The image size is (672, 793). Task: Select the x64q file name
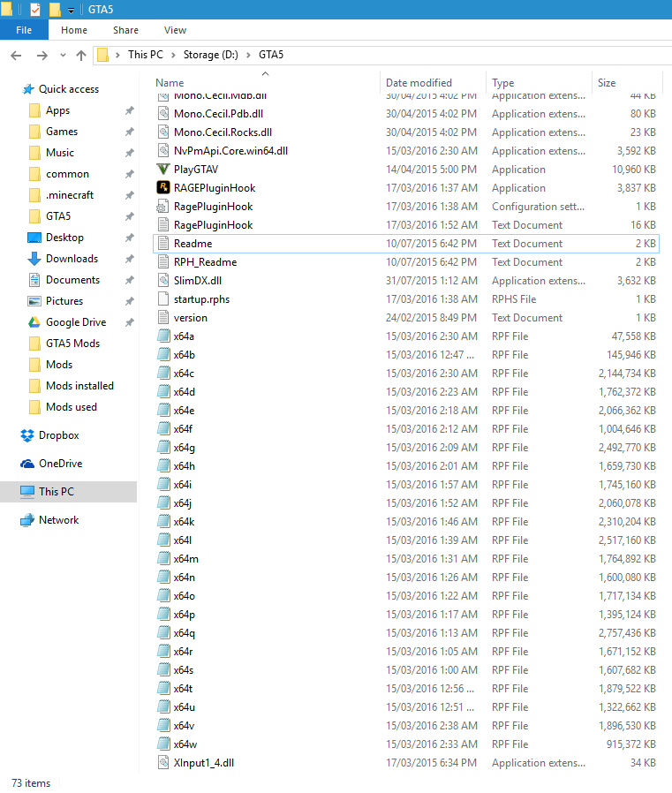[x=184, y=633]
